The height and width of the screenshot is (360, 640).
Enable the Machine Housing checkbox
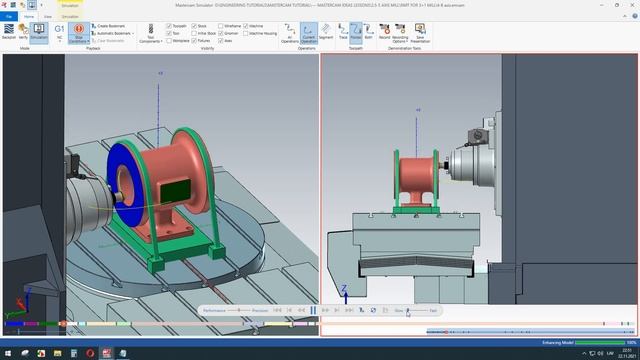pyautogui.click(x=246, y=33)
